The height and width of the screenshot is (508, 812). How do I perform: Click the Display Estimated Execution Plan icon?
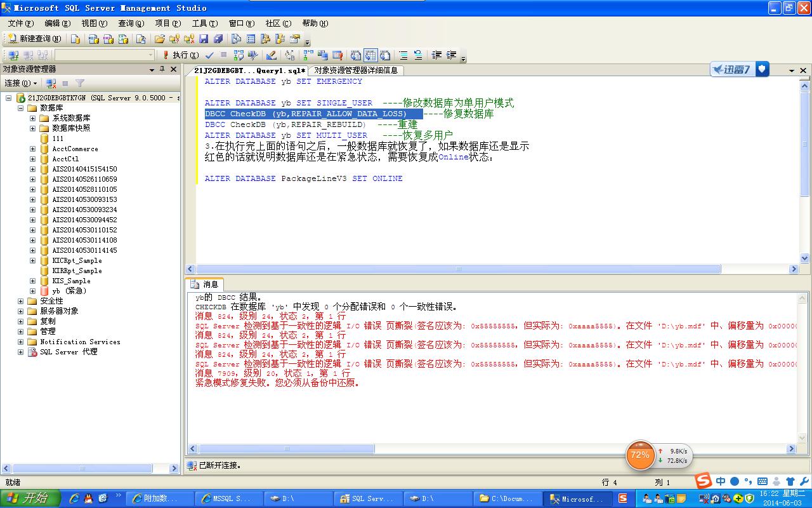pos(239,55)
